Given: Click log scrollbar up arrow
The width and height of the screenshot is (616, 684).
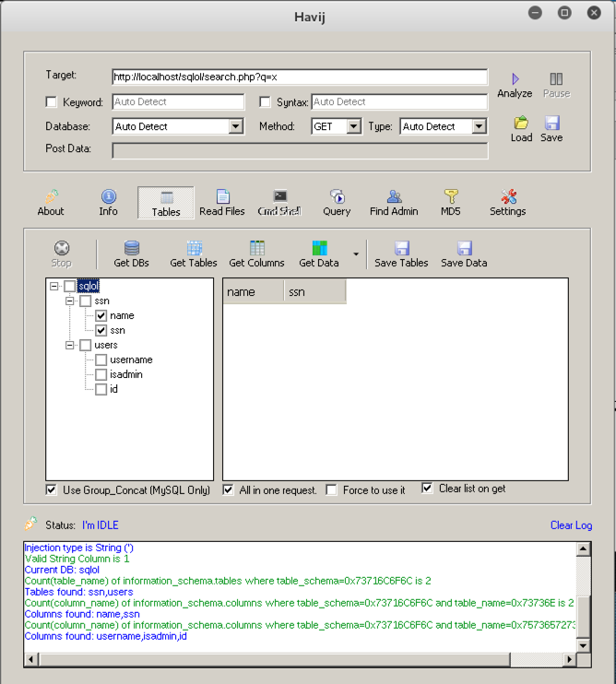Looking at the screenshot, I should (x=584, y=548).
